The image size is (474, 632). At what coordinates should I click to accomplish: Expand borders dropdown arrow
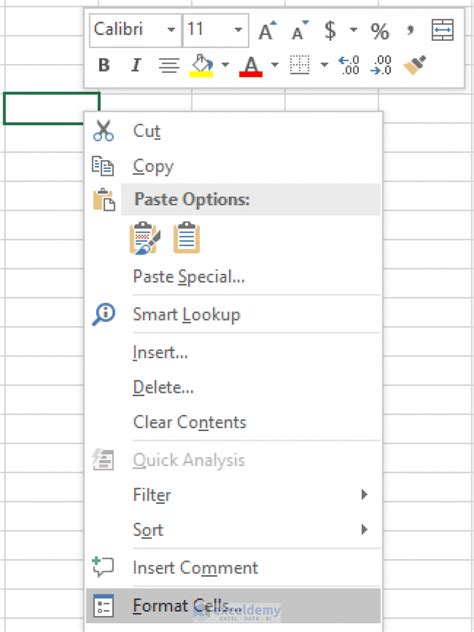click(324, 64)
